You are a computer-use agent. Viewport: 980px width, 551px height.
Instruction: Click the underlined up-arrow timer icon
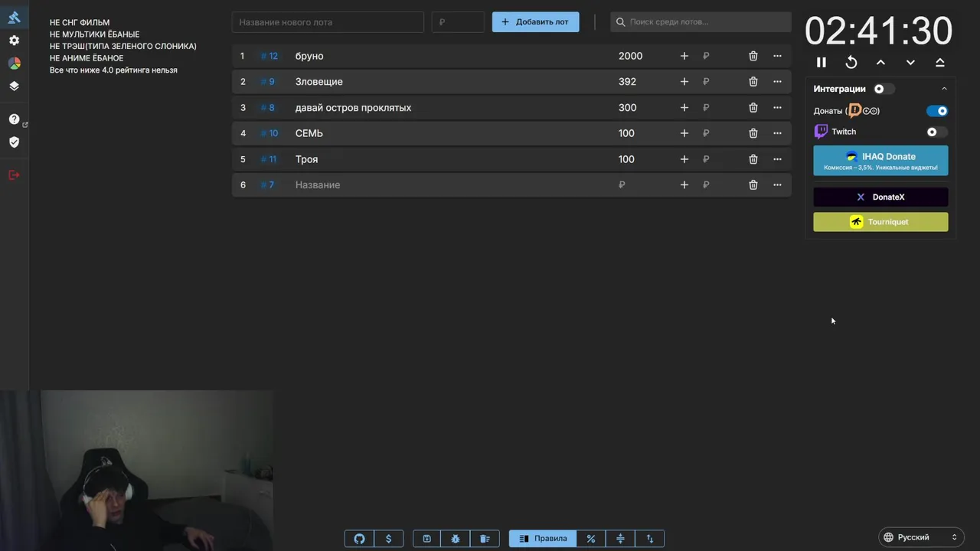tap(940, 63)
